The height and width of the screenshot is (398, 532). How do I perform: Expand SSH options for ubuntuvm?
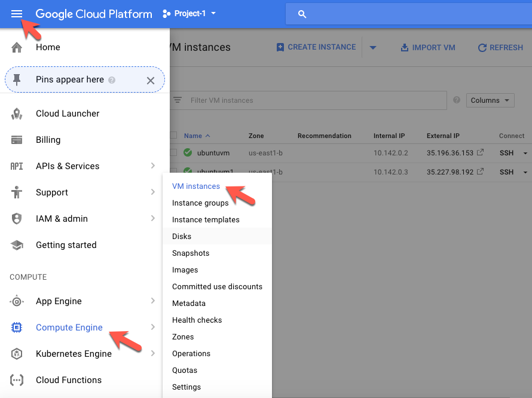[525, 154]
